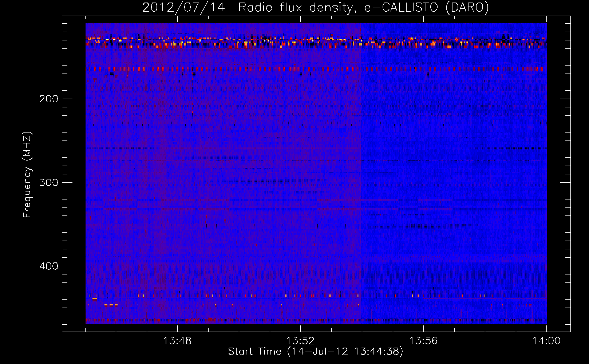This screenshot has width=589, height=364.
Task: Click the 300 frequency tick label
Action: pos(49,182)
